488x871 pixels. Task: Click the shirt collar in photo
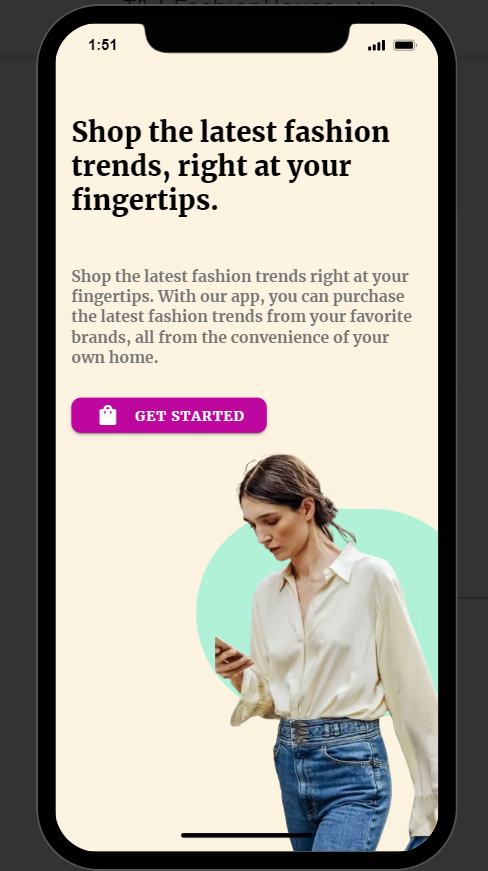pyautogui.click(x=328, y=564)
